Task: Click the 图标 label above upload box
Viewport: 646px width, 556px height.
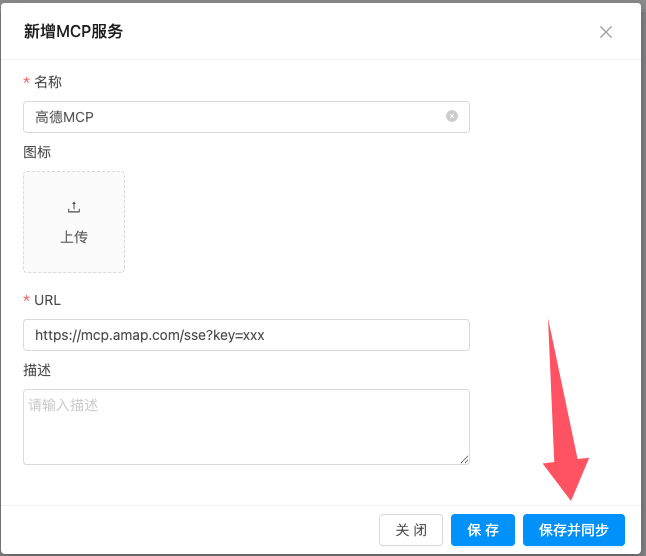Action: (37, 152)
